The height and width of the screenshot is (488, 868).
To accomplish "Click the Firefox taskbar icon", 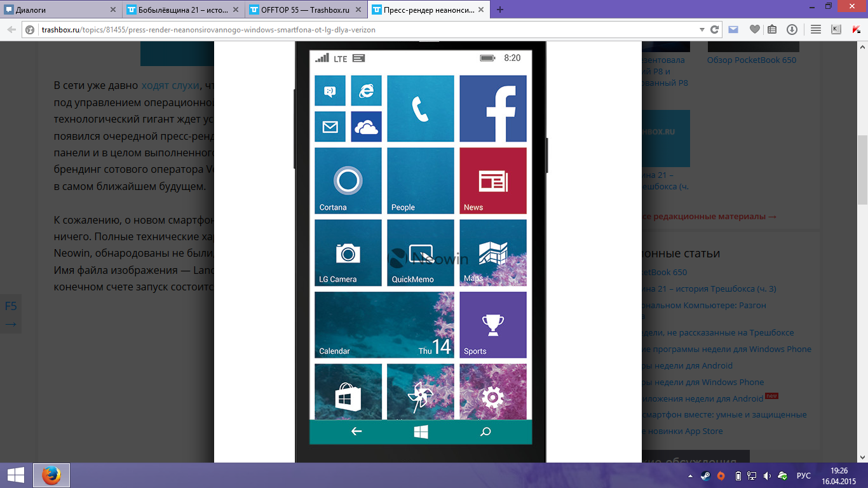I will coord(51,475).
